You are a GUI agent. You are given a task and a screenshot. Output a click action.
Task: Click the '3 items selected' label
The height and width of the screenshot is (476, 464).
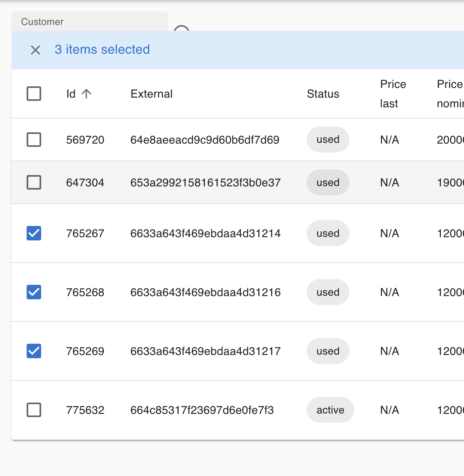[x=102, y=50]
